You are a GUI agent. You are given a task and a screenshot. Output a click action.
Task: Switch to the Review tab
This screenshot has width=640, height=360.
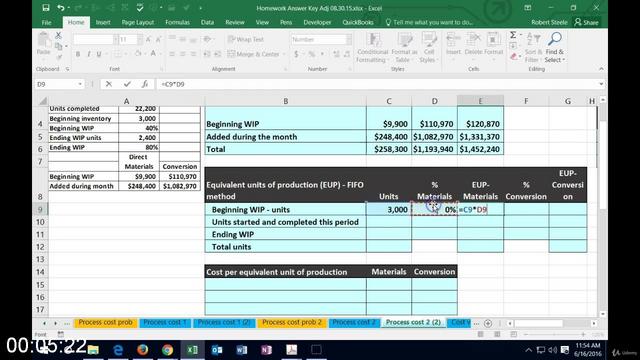[235, 22]
